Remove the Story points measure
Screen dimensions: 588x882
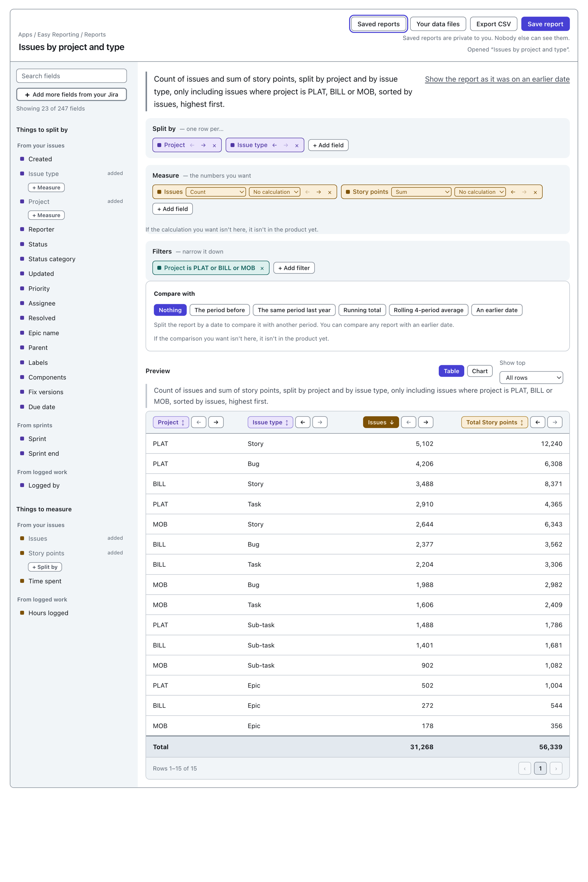click(535, 192)
